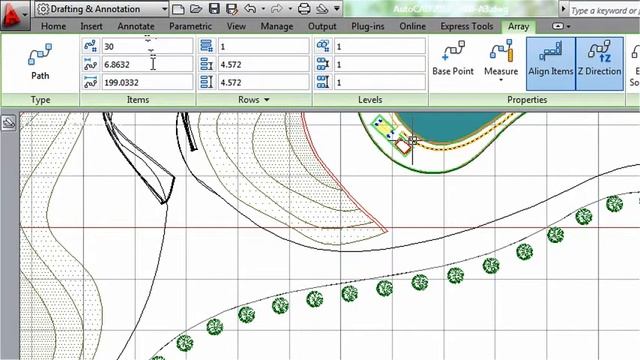Open the Parametric ribbon tab
Viewport: 640px width, 360px height.
click(190, 26)
